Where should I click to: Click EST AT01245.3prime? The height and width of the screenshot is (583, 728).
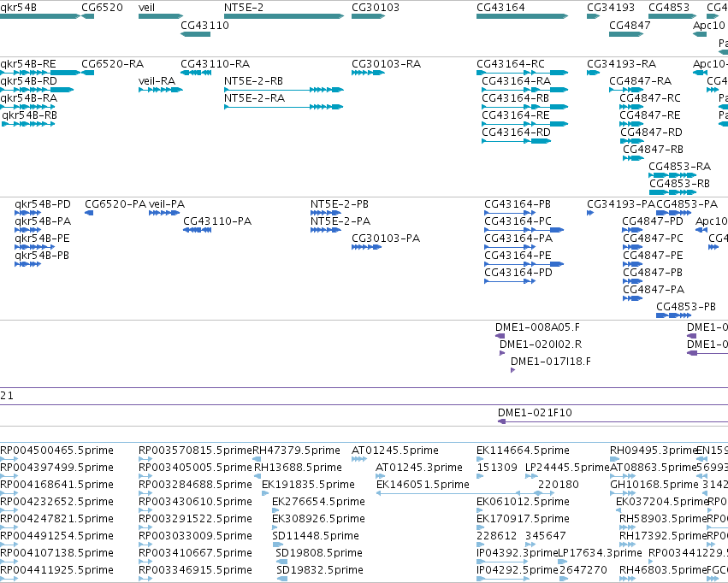[x=380, y=476]
